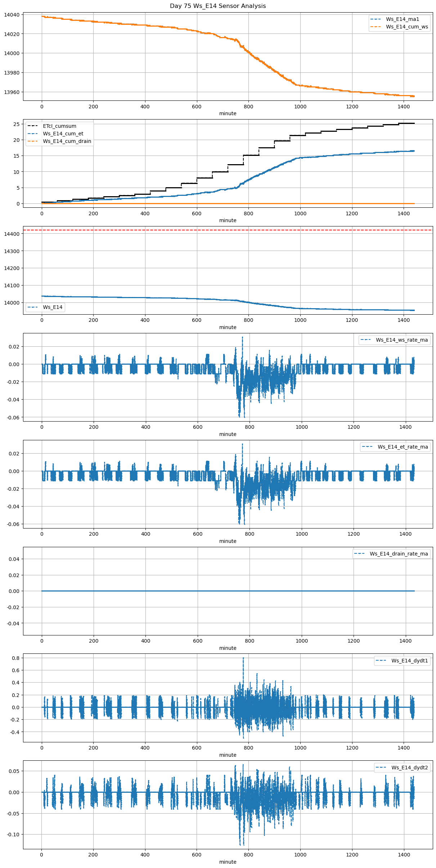
Task: Select the Ws_E14_ma1 legend entry
Action: click(x=402, y=19)
